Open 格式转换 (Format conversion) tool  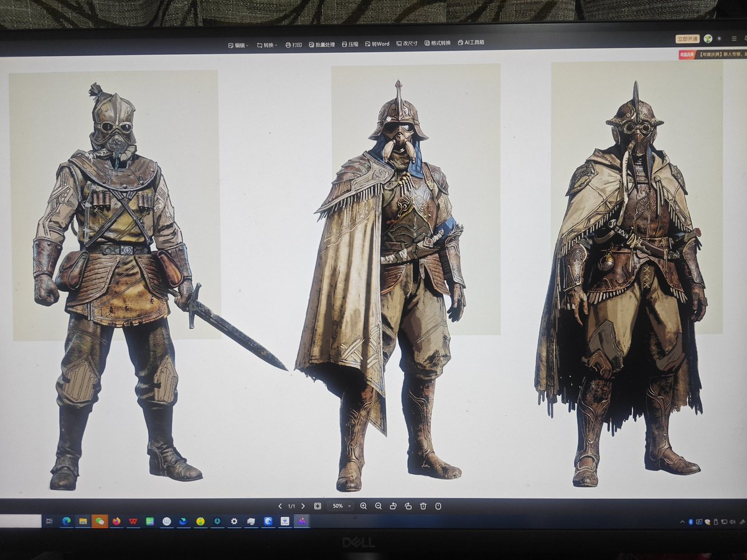pos(437,43)
